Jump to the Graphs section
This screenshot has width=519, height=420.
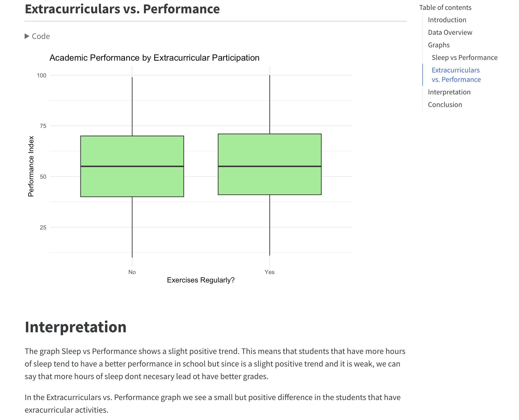click(x=439, y=45)
